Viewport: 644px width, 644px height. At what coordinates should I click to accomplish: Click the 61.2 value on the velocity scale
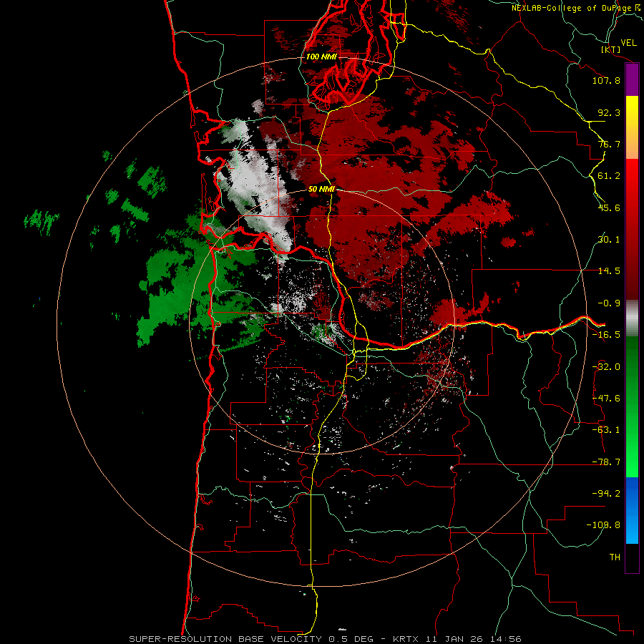point(609,176)
